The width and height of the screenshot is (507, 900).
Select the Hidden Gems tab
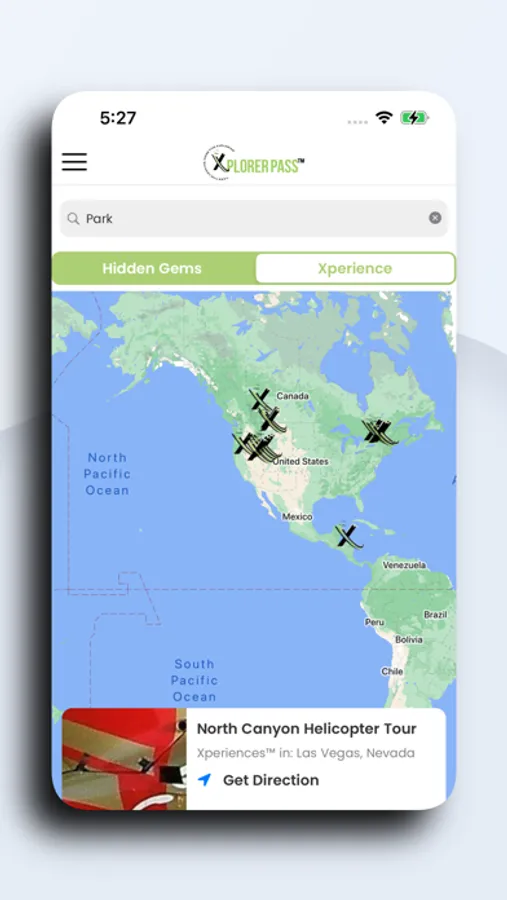(x=152, y=268)
